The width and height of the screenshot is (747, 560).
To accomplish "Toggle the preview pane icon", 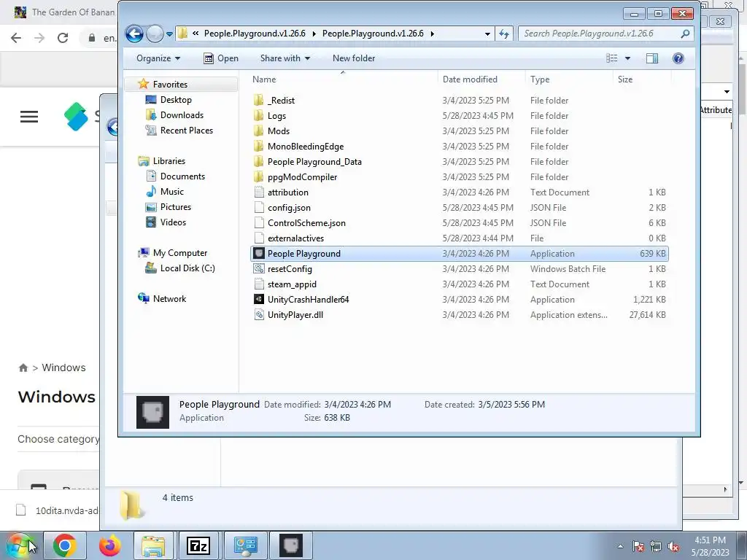I will tap(651, 58).
